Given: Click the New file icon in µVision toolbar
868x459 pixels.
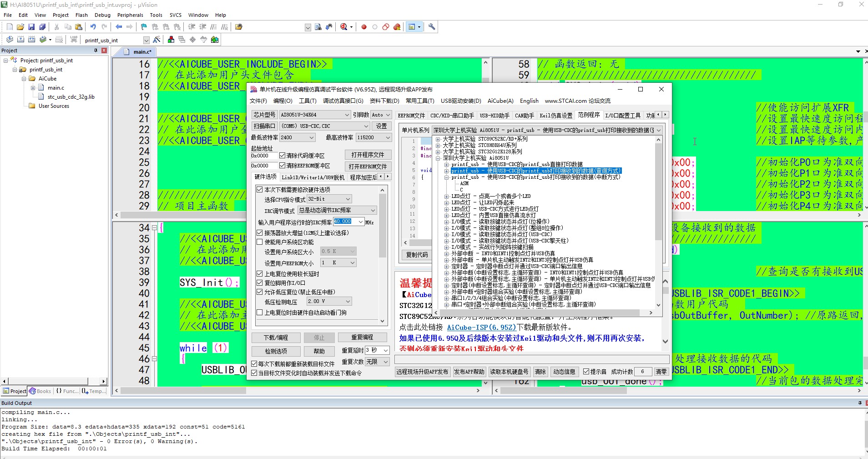Looking at the screenshot, I should click(x=10, y=27).
